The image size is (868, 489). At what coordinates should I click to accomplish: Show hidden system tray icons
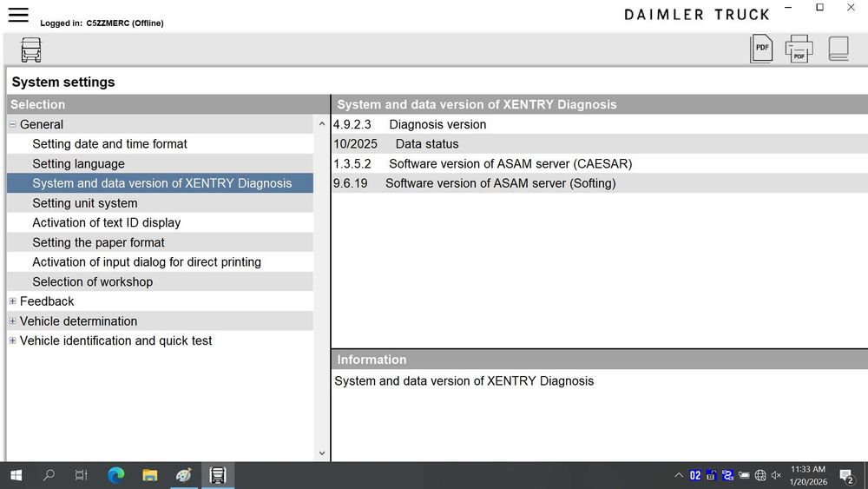[679, 475]
